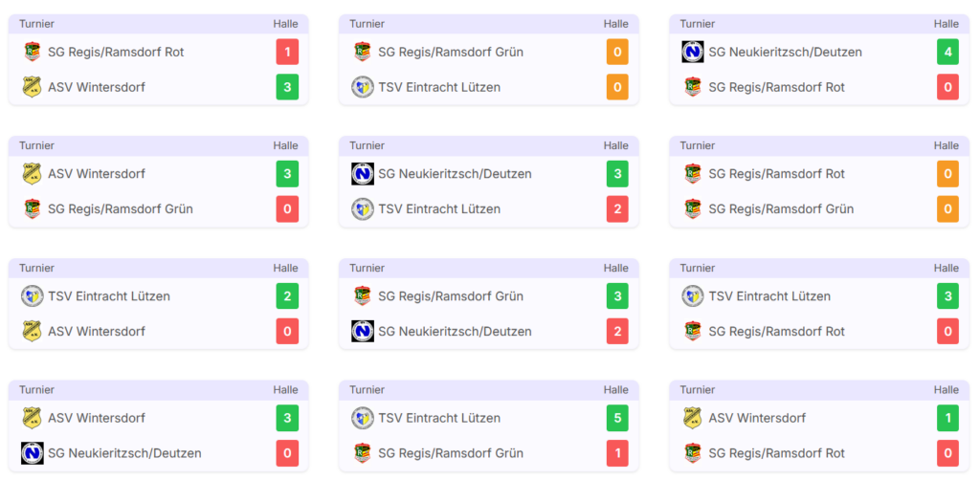
Task: Click TSV Eintracht Lützen logo beside score 5
Action: click(363, 418)
